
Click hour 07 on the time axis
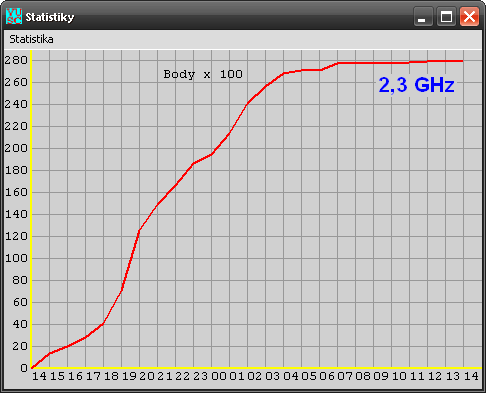345,376
